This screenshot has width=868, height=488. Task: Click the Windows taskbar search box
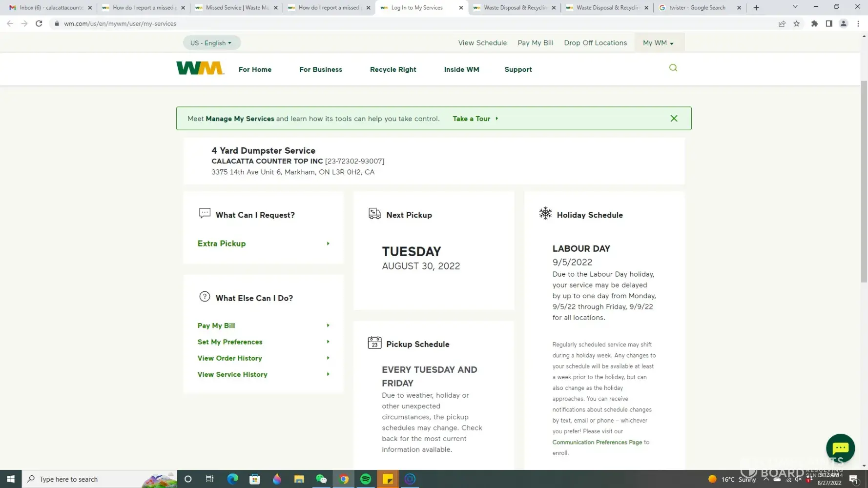pos(100,479)
